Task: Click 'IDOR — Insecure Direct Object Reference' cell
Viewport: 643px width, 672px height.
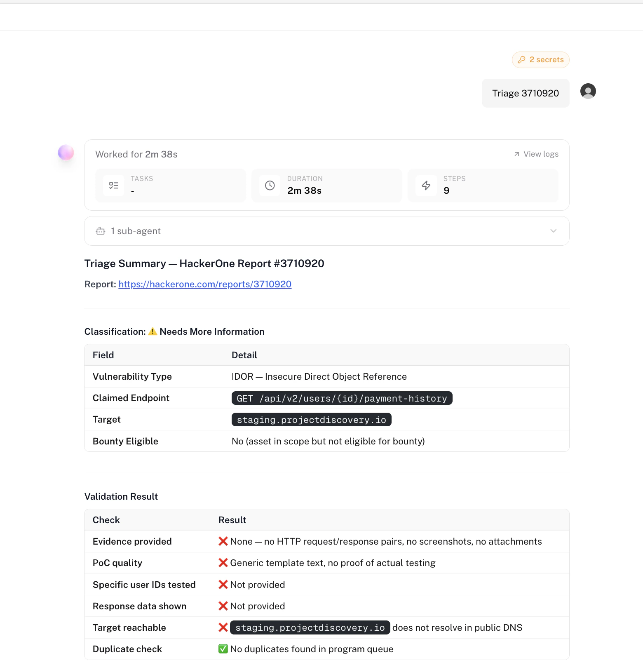Action: (x=319, y=376)
